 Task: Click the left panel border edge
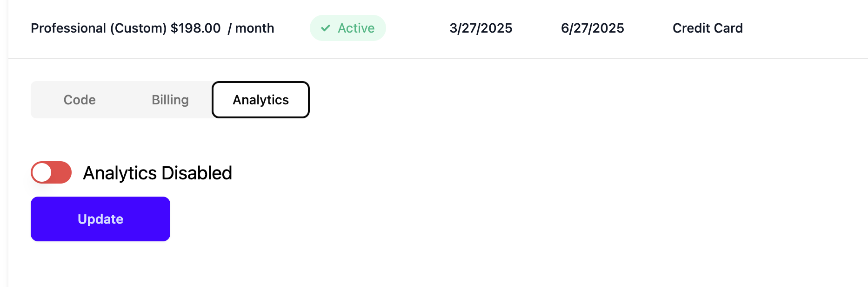click(8, 143)
